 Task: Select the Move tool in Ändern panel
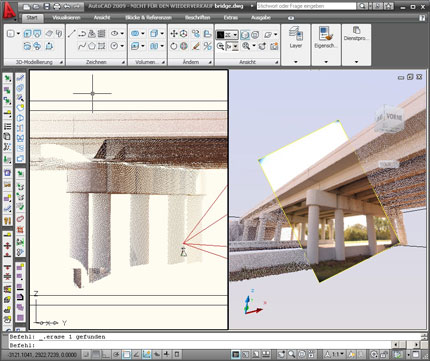(174, 33)
